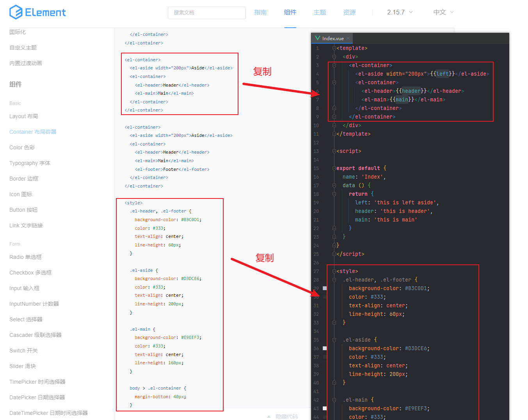Open Link 文字链接 in the sidebar
The image size is (528, 420).
(26, 225)
